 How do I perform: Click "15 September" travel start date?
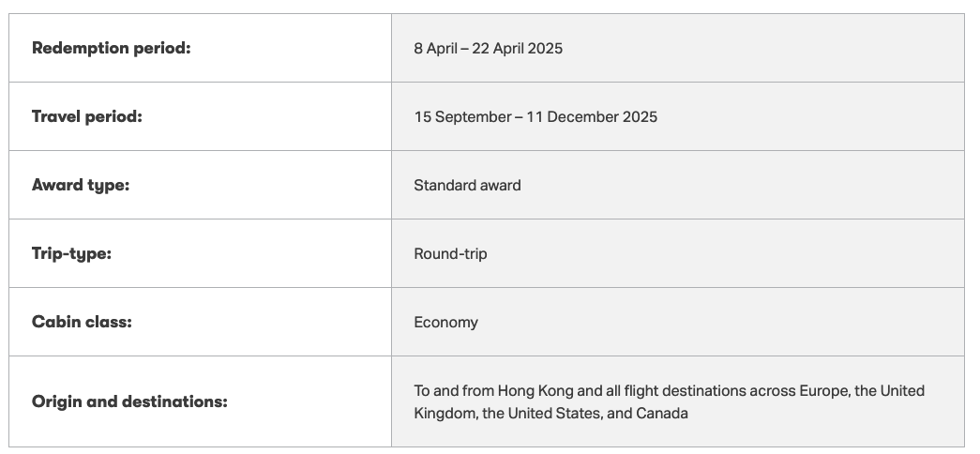coord(461,117)
